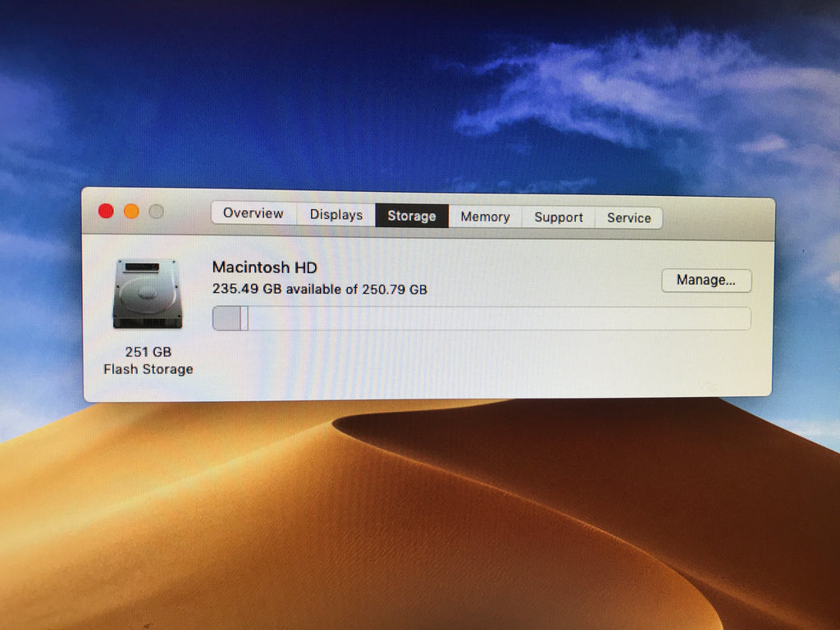Switch to the Overview tab

(254, 213)
